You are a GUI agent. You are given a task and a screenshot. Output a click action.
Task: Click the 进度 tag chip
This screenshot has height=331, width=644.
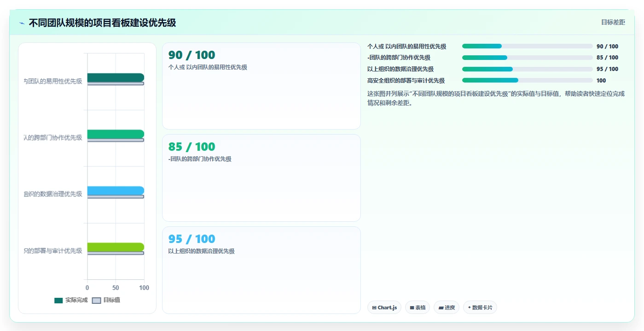pyautogui.click(x=447, y=307)
